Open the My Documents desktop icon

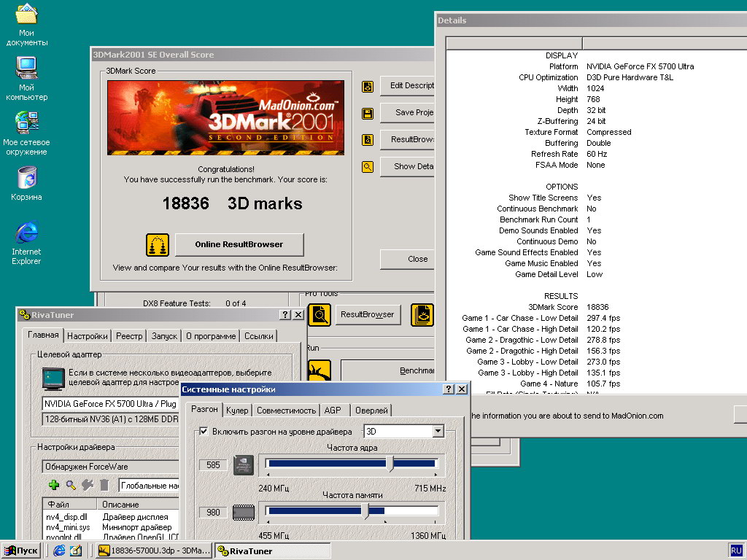(26, 25)
